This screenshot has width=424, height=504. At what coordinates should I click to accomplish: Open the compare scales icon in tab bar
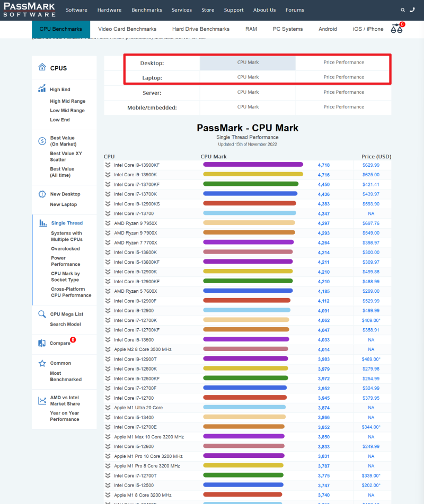[x=396, y=29]
